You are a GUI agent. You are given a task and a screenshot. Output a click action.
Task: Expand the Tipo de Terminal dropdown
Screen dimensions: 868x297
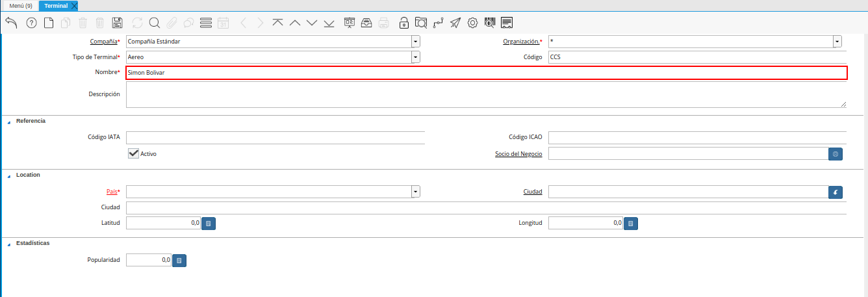(x=415, y=57)
